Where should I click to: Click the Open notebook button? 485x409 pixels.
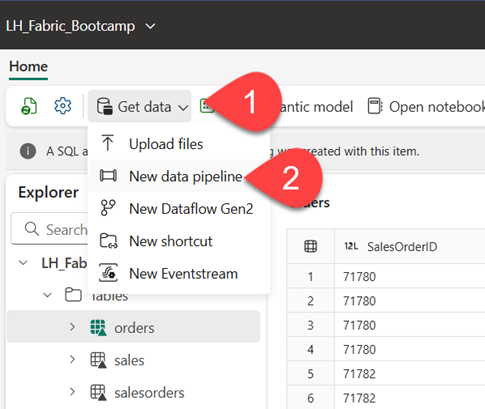[426, 107]
